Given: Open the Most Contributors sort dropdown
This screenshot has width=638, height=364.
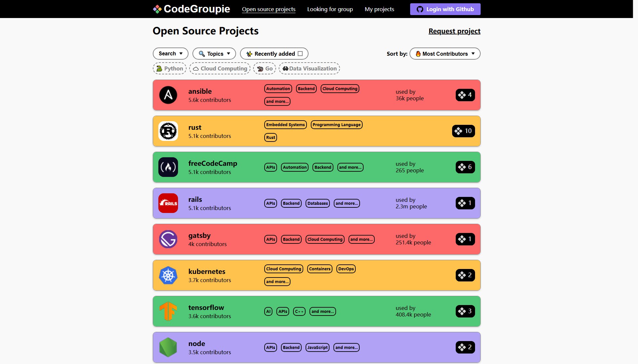Looking at the screenshot, I should pos(445,54).
